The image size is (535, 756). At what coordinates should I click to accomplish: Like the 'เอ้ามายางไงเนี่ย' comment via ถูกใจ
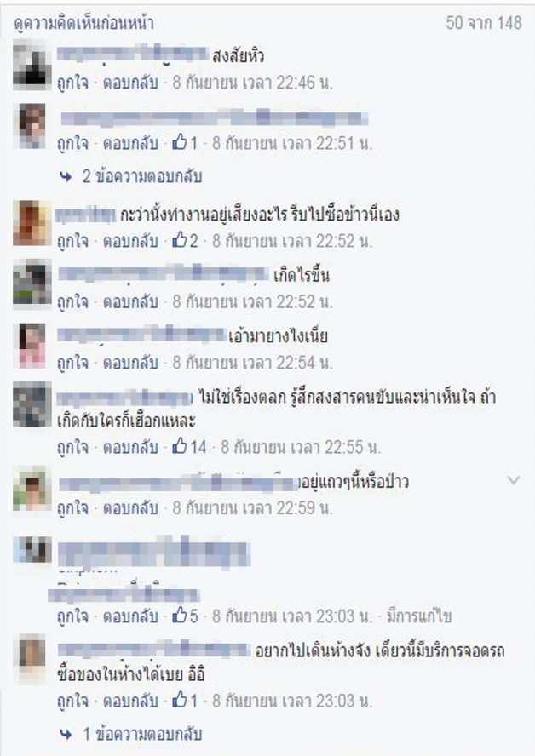(x=73, y=363)
